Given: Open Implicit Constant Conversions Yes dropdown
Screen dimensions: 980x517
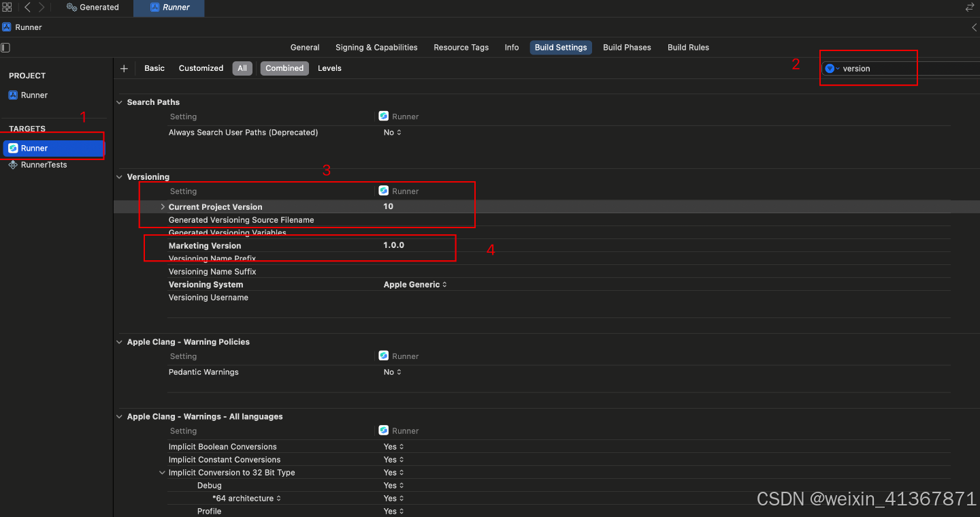Looking at the screenshot, I should click(x=394, y=460).
